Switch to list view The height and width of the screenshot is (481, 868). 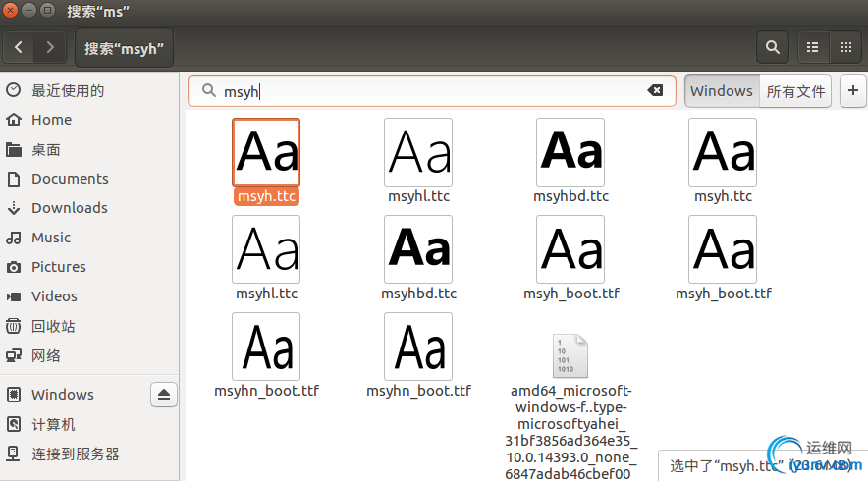tap(813, 47)
